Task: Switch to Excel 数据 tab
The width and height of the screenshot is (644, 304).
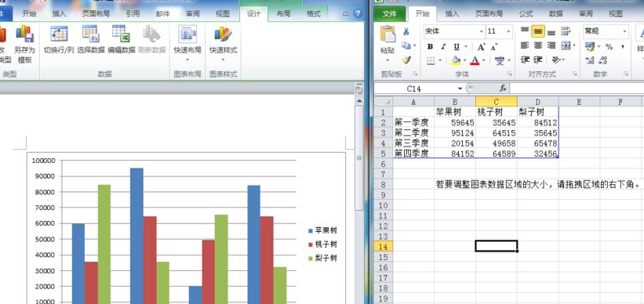Action: click(x=556, y=14)
